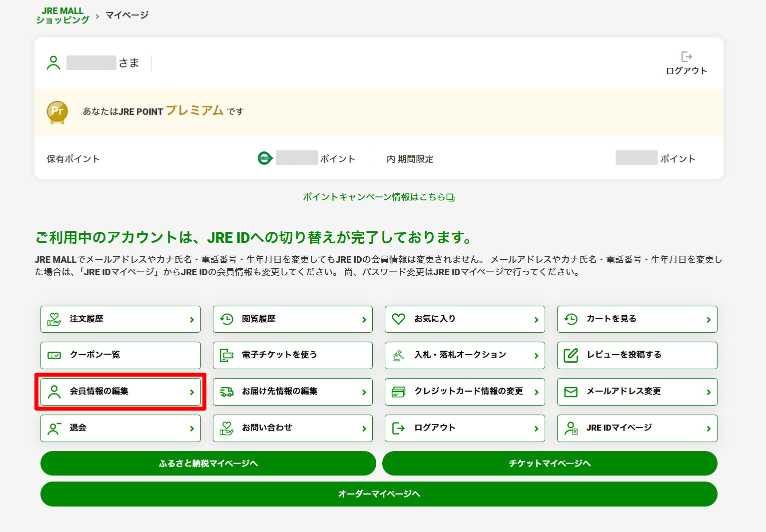Image resolution: width=766 pixels, height=532 pixels.
Task: Click the 会員情報の編集 person icon
Action: [54, 392]
